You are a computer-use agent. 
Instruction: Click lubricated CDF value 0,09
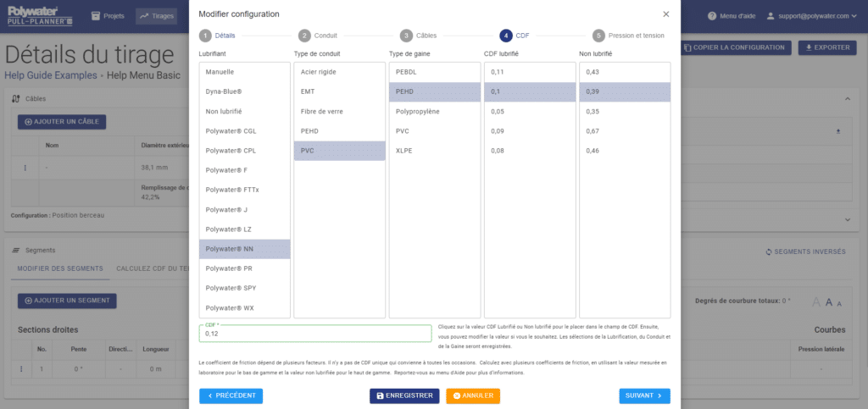pyautogui.click(x=530, y=131)
